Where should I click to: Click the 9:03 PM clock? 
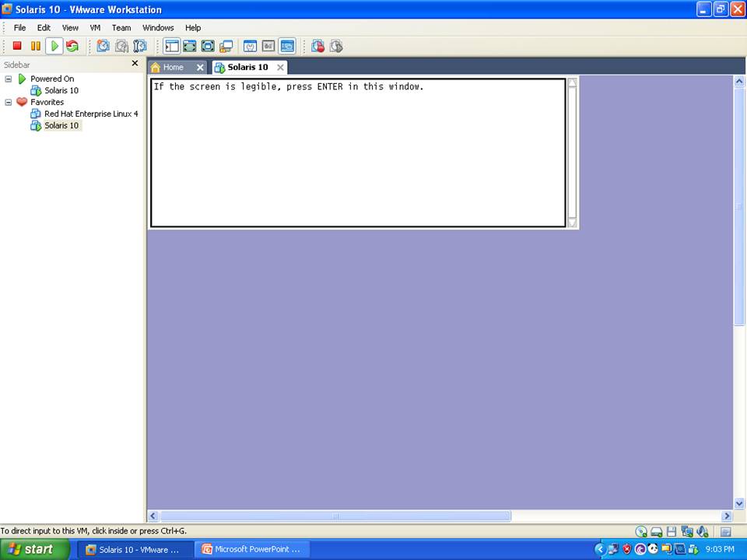(720, 550)
